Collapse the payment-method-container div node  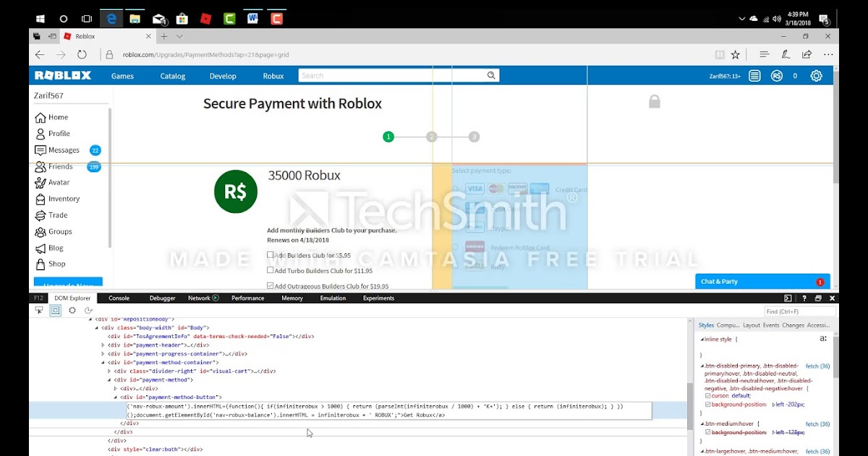103,363
